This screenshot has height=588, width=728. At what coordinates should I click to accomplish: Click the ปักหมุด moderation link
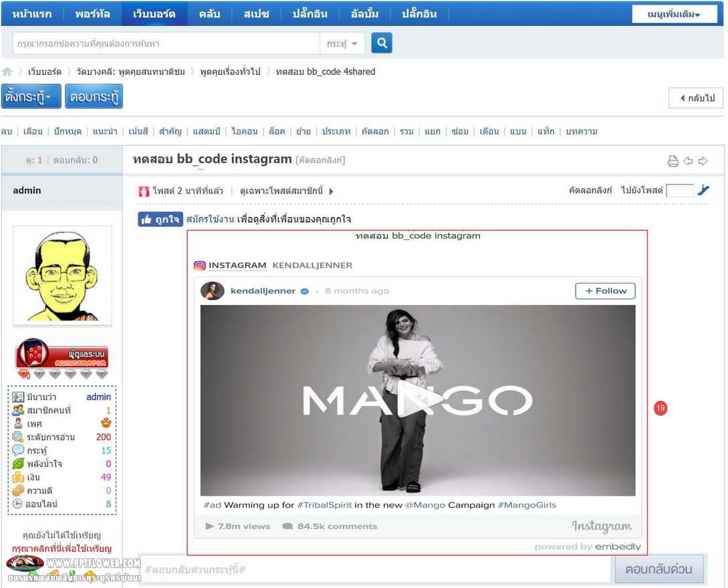pyautogui.click(x=68, y=131)
